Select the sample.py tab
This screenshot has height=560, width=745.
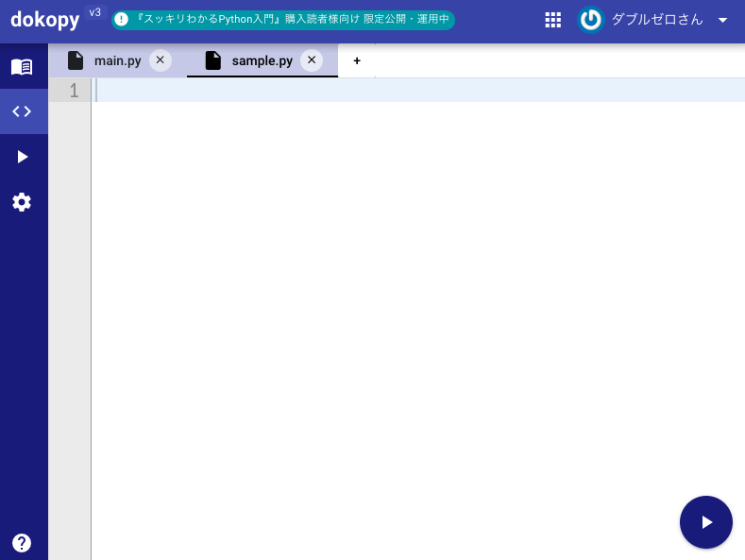[262, 60]
